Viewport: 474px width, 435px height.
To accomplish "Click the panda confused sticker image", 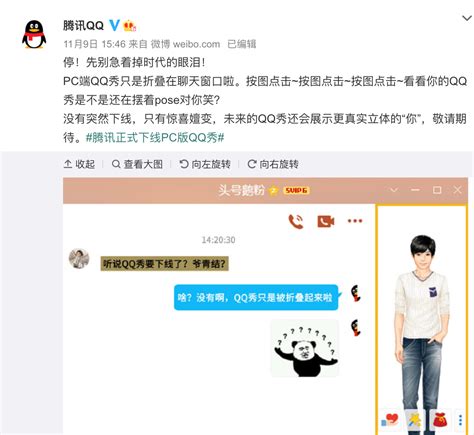I will 305,348.
